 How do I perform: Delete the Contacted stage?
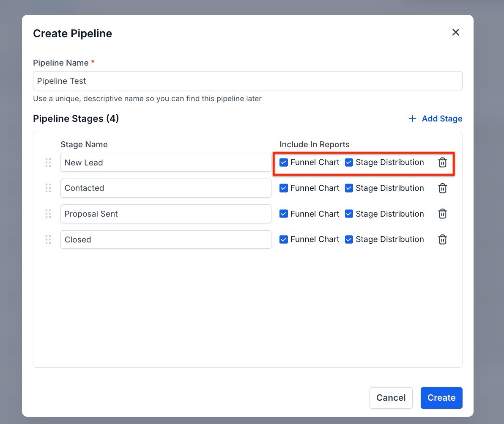pos(442,188)
